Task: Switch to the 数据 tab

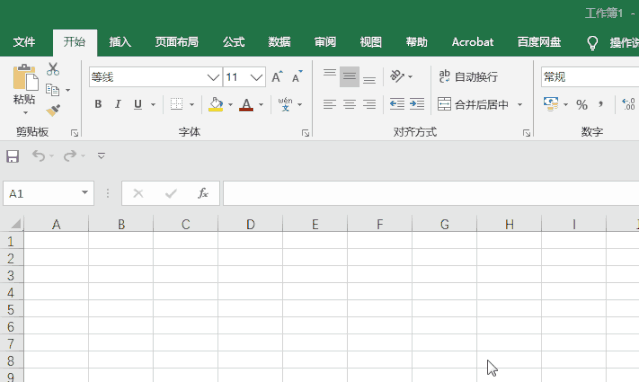Action: (x=279, y=42)
